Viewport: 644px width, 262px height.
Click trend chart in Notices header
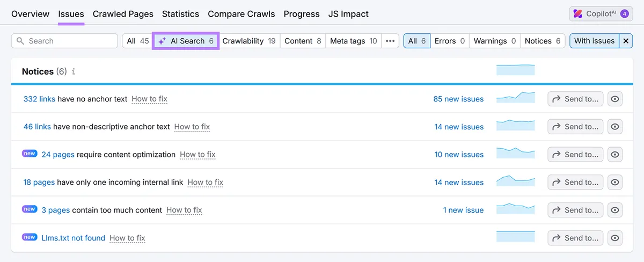click(516, 70)
